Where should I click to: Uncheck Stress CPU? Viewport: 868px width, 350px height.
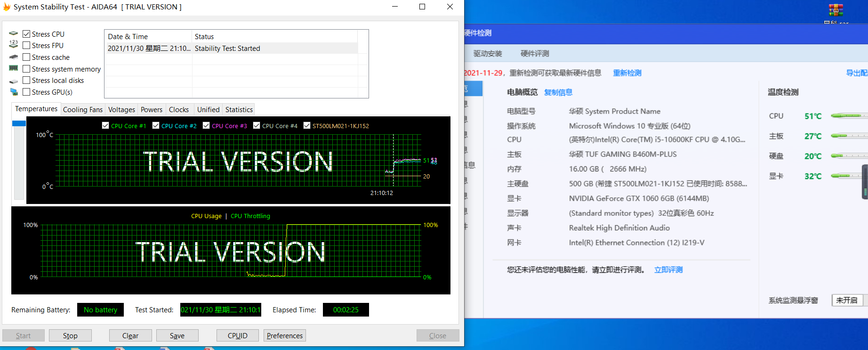pyautogui.click(x=26, y=34)
